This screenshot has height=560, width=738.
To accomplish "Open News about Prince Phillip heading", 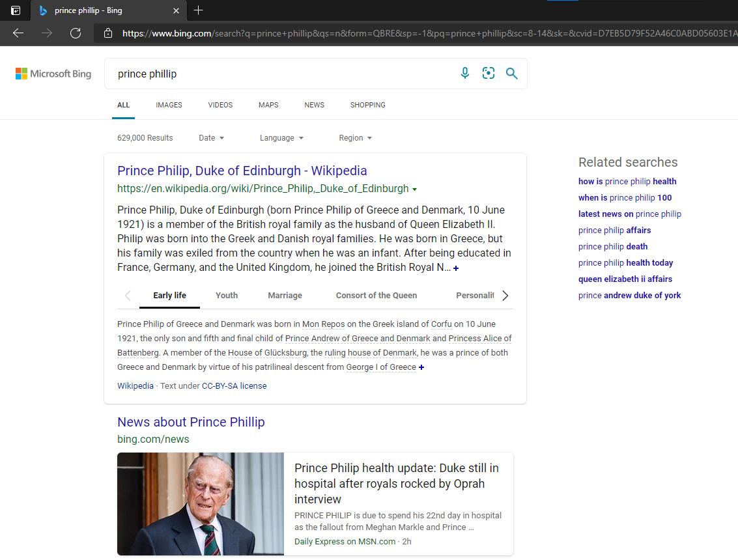I will 191,422.
